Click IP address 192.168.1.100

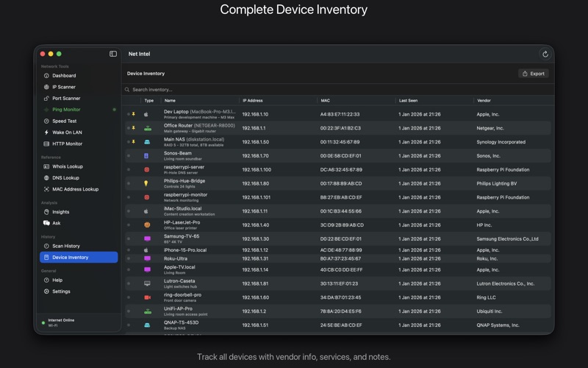(257, 170)
